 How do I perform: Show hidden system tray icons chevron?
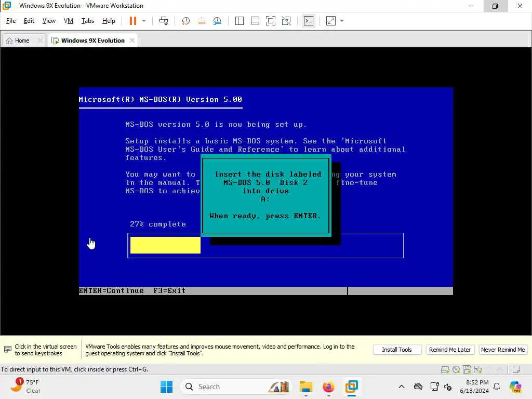402,387
